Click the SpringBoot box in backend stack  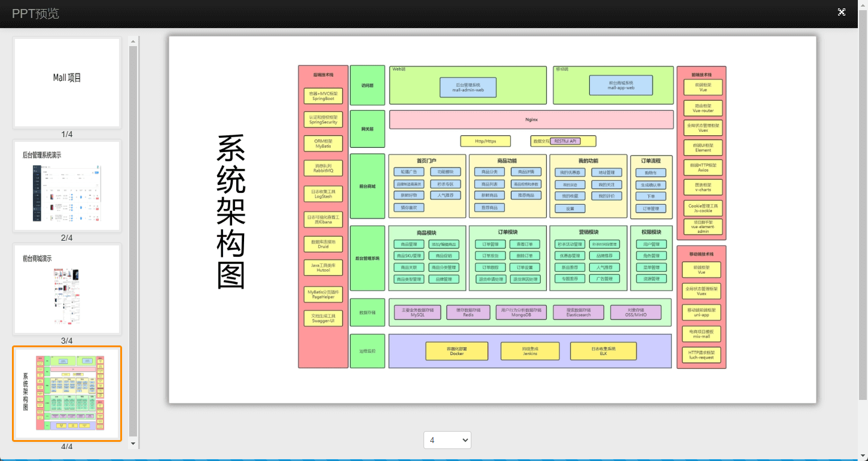coord(323,96)
